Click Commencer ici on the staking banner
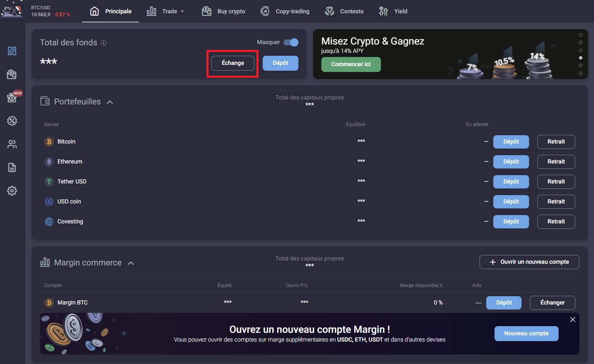 click(351, 64)
